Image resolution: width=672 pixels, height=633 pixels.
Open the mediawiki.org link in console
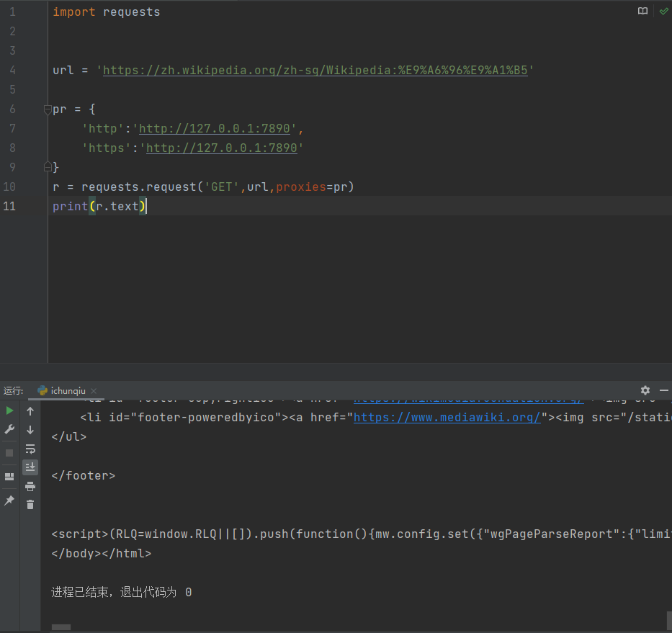(447, 418)
